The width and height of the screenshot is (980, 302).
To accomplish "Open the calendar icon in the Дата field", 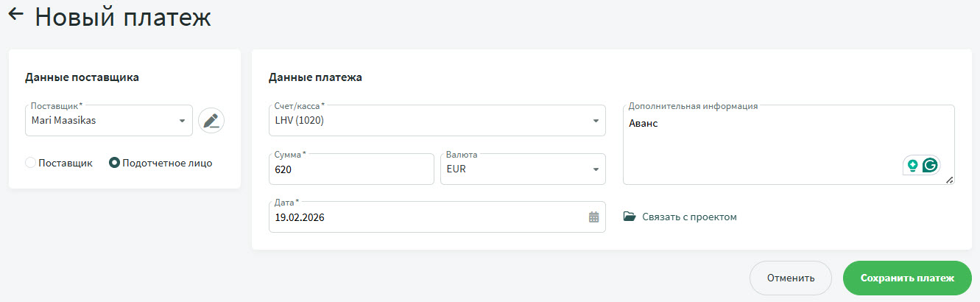I will point(593,217).
